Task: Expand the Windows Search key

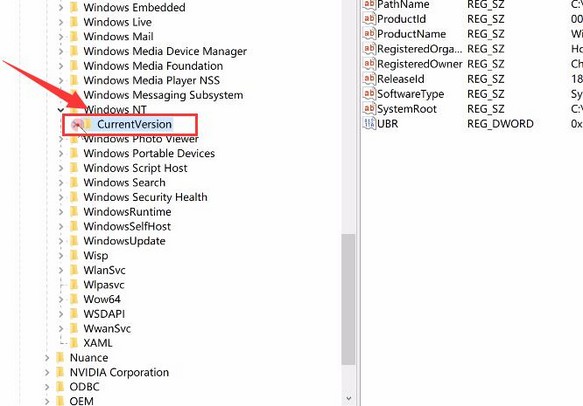Action: point(61,183)
